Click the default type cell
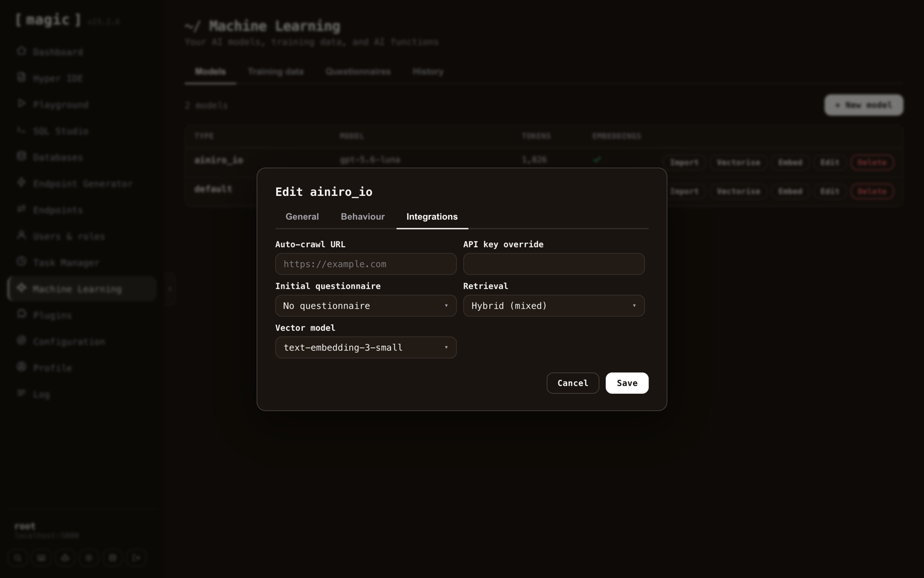This screenshot has width=924, height=578. [x=213, y=189]
